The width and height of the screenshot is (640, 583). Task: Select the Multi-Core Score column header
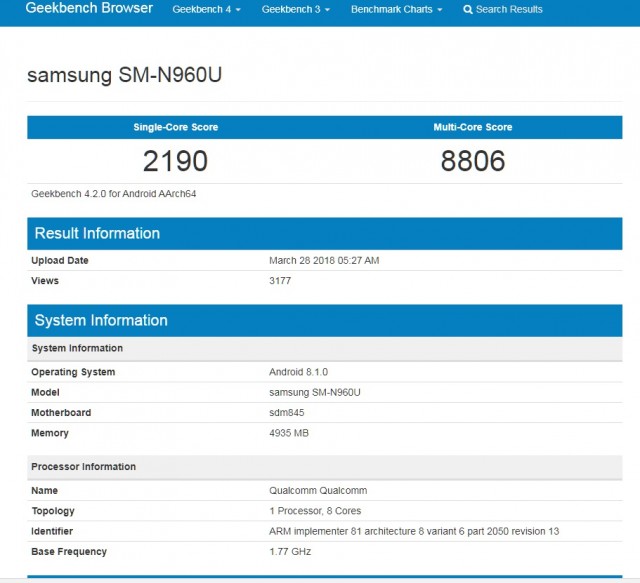click(x=473, y=128)
